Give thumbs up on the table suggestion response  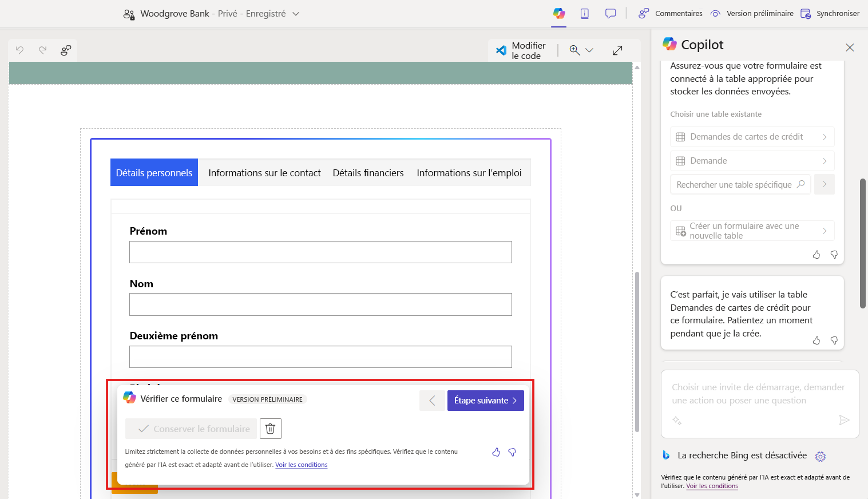[x=816, y=254]
